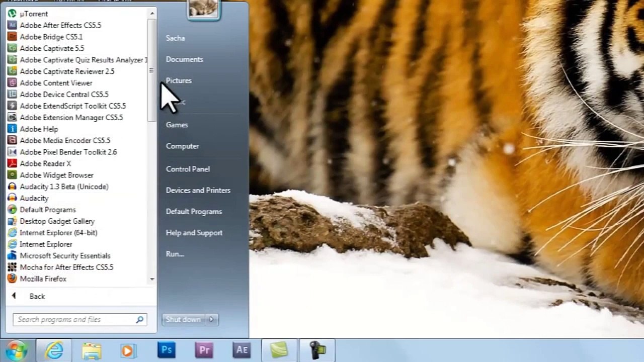
Task: Click the programs list scrollbar thumb
Action: (x=152, y=70)
